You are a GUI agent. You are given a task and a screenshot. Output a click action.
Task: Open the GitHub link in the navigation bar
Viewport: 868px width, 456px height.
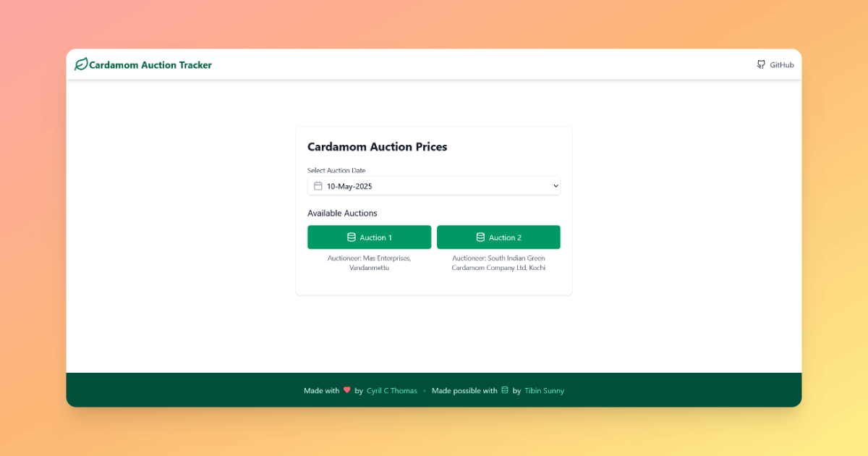[x=776, y=64]
